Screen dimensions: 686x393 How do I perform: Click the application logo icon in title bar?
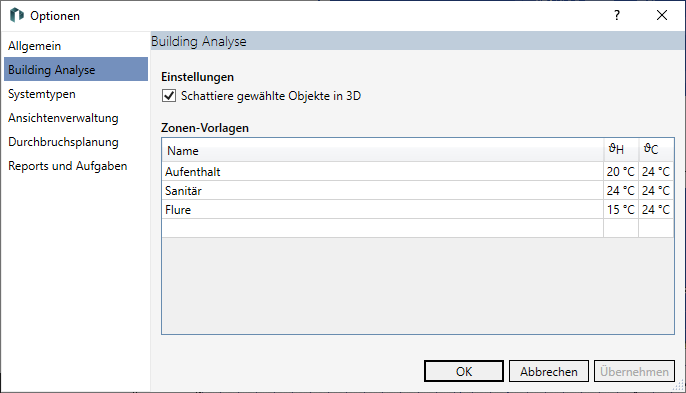pyautogui.click(x=17, y=15)
